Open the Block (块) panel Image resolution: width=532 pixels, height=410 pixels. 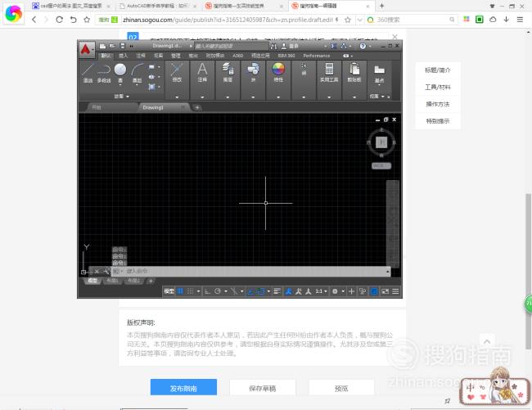tap(253, 73)
